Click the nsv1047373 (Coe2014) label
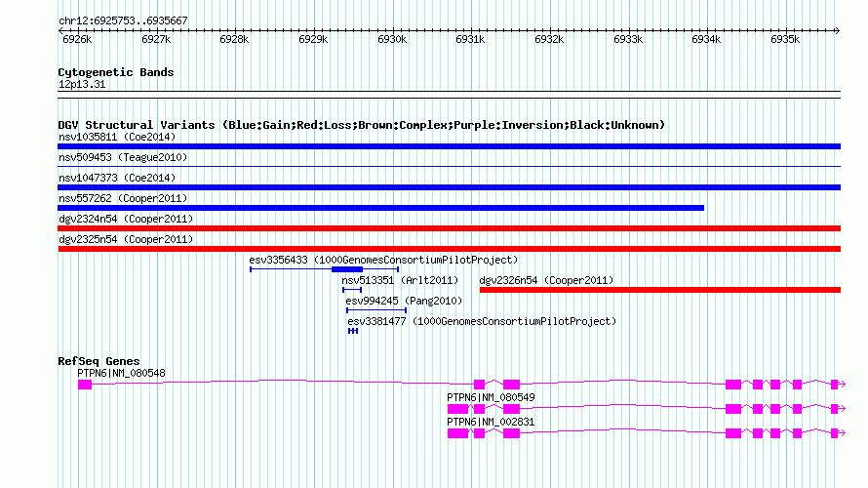The width and height of the screenshot is (868, 488). pos(117,178)
